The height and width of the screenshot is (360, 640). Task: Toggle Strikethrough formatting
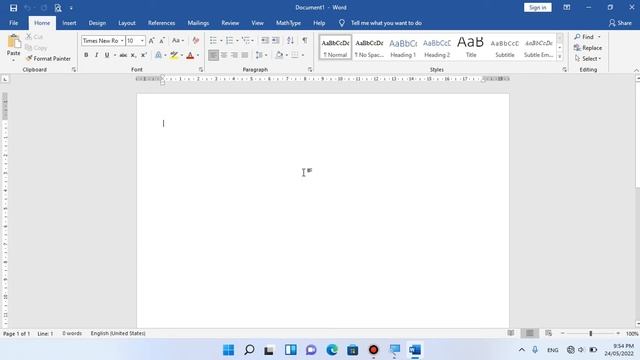click(123, 55)
